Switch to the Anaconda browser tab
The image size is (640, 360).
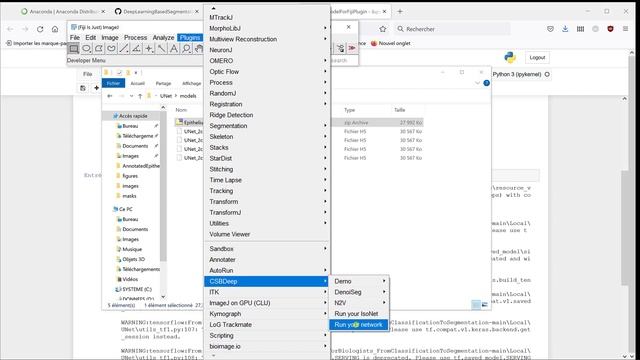(62, 11)
